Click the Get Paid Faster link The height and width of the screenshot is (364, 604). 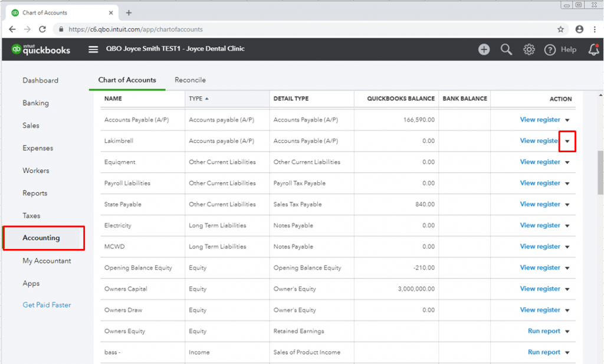(47, 305)
